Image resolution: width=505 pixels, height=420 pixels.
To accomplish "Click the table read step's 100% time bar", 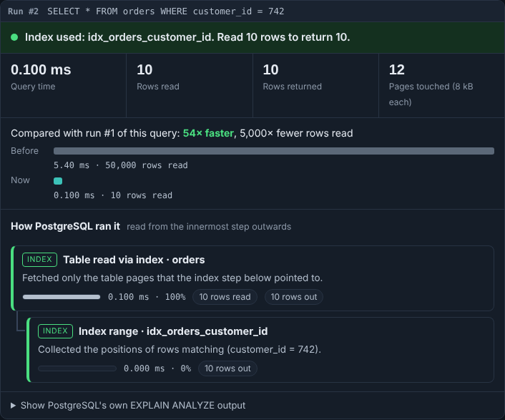I will pos(62,297).
